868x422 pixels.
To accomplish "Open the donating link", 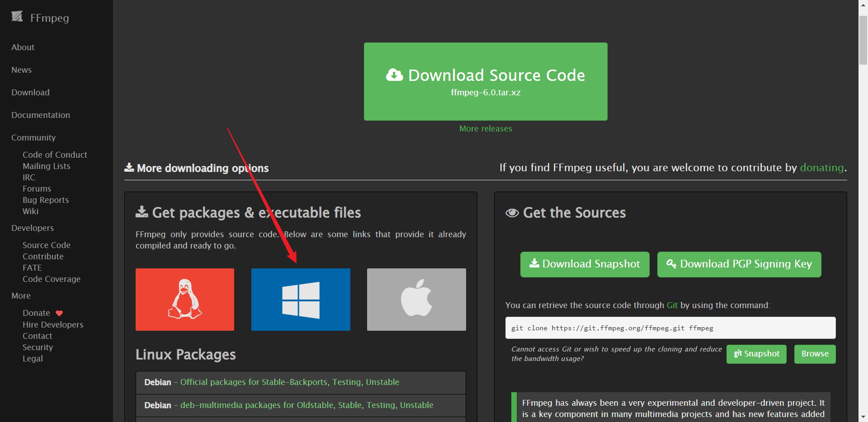I will tap(821, 168).
